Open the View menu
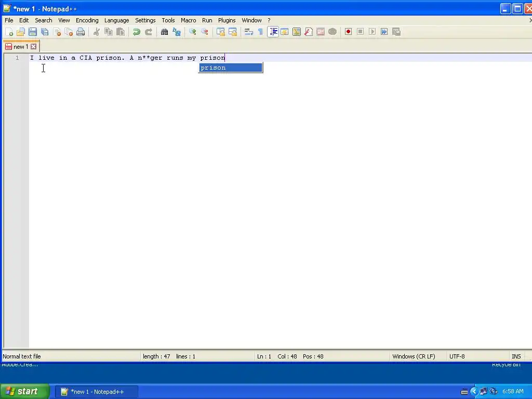Screen dimensions: 532x399 coord(64,20)
